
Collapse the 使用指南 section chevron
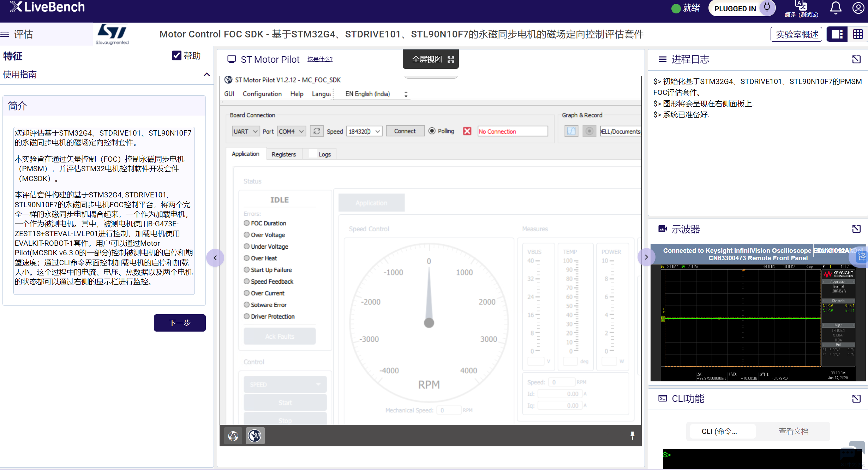[207, 75]
